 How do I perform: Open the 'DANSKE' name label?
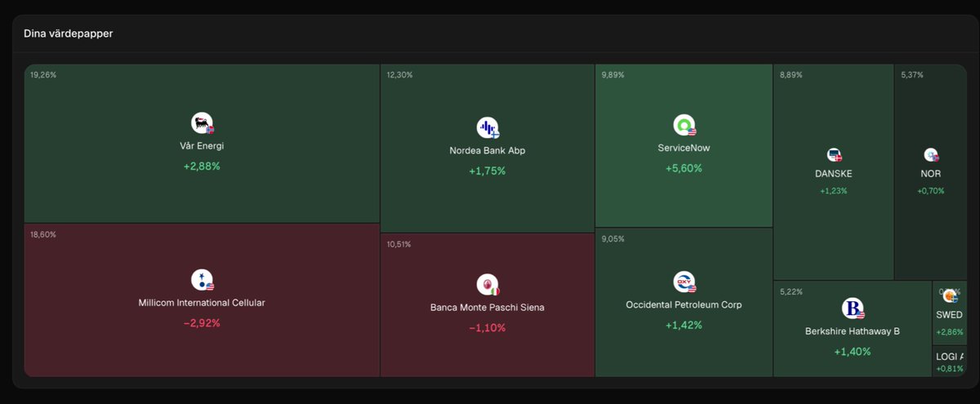[x=834, y=174]
